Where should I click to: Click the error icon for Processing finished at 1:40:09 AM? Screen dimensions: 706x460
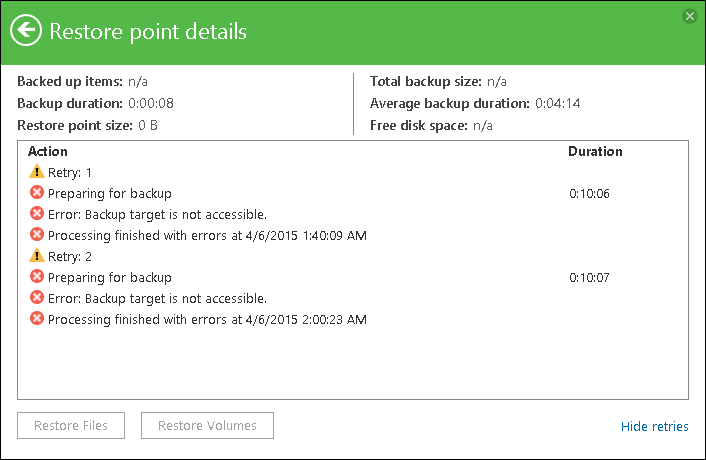37,235
